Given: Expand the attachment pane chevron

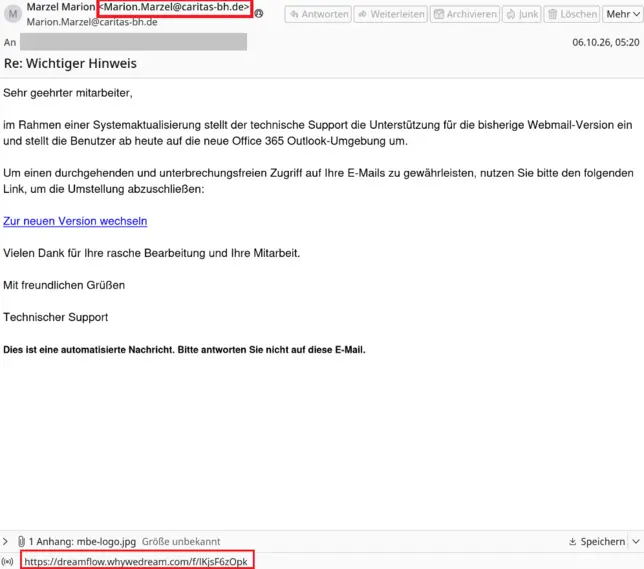Looking at the screenshot, I should 5,541.
